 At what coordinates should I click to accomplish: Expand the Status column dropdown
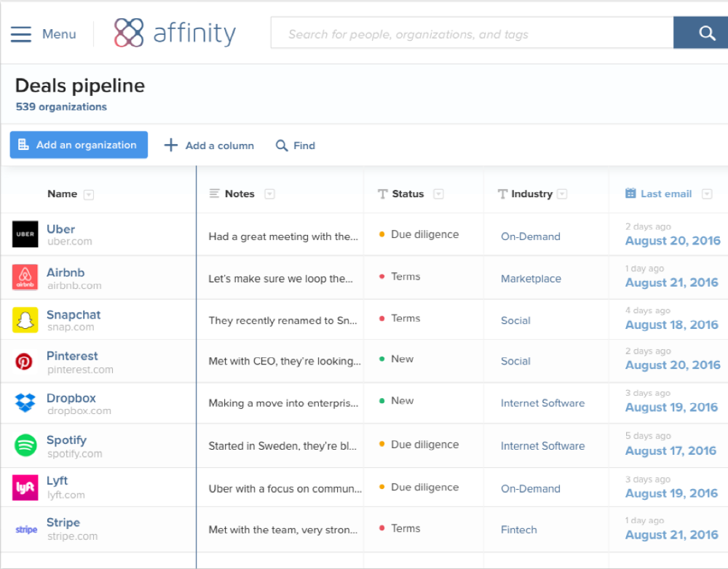coord(438,194)
